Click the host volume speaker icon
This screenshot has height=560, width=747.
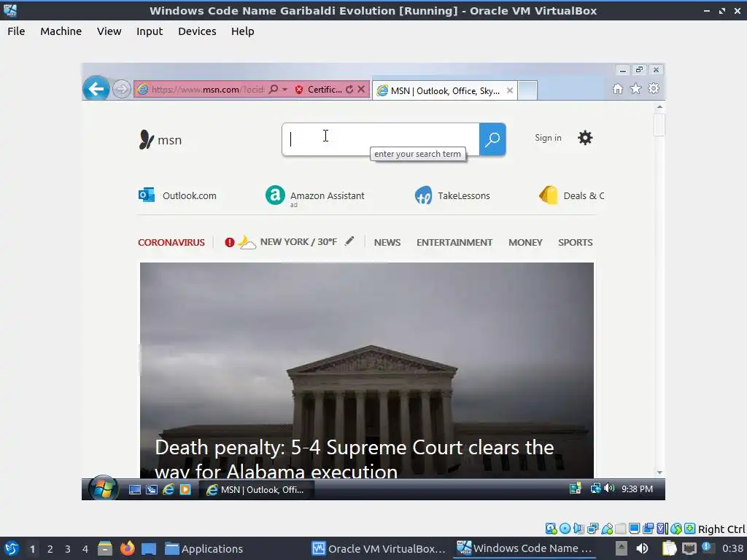click(x=642, y=548)
